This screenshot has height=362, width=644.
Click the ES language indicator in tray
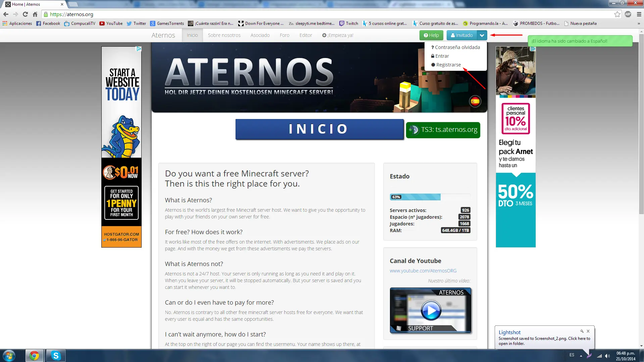pos(572,355)
